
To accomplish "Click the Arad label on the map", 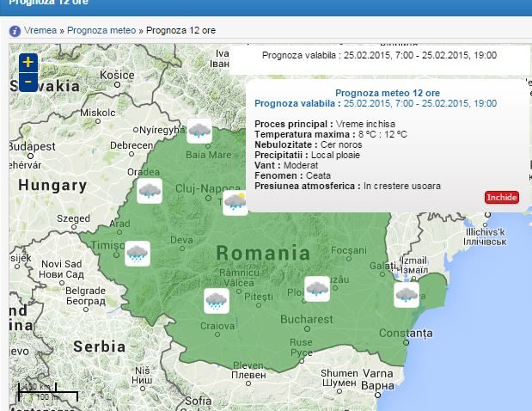I will [119, 224].
